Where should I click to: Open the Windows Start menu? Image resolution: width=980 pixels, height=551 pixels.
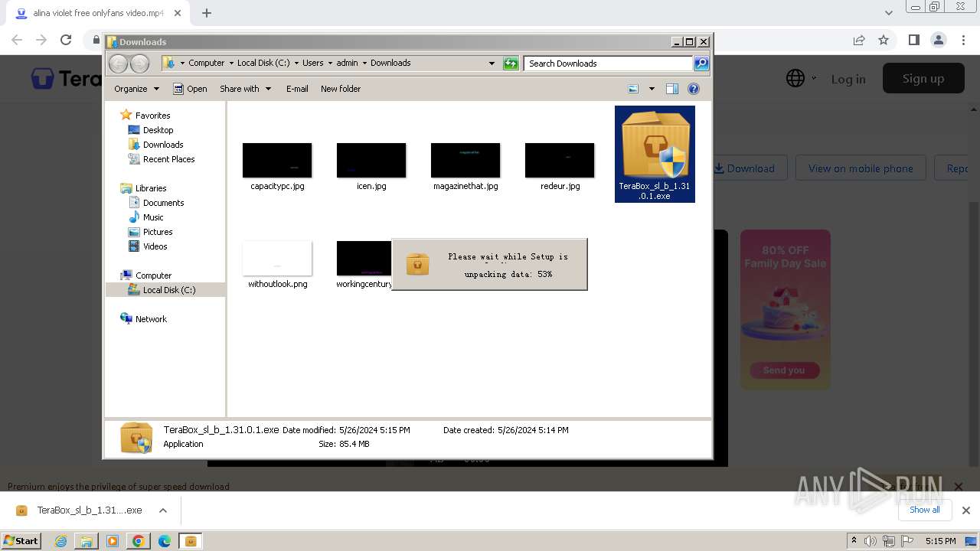(x=21, y=540)
